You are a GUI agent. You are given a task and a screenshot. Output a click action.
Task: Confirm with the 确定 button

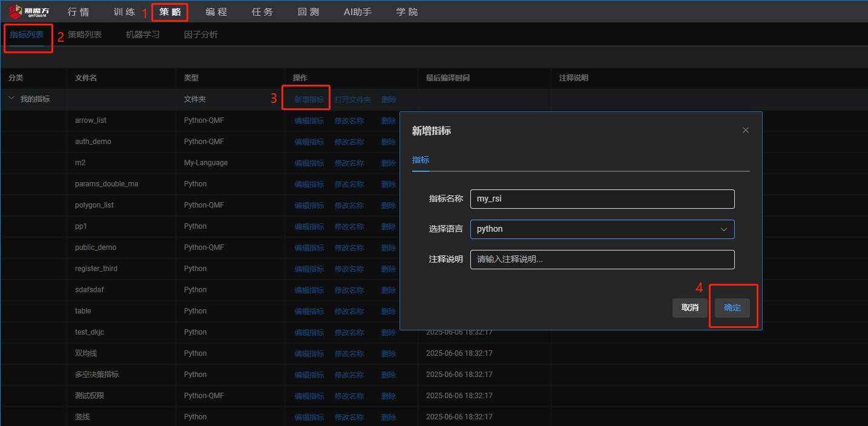click(x=732, y=307)
